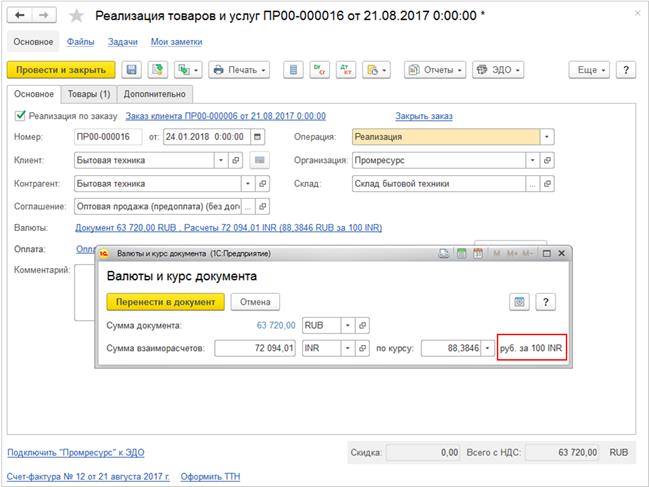
Task: Open the help question mark in the main toolbar
Action: 626,70
